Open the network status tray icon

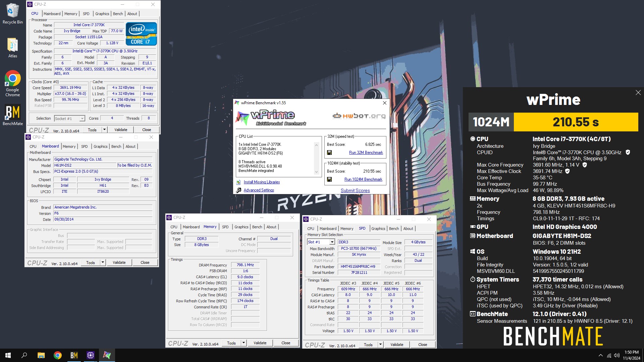pos(609,356)
